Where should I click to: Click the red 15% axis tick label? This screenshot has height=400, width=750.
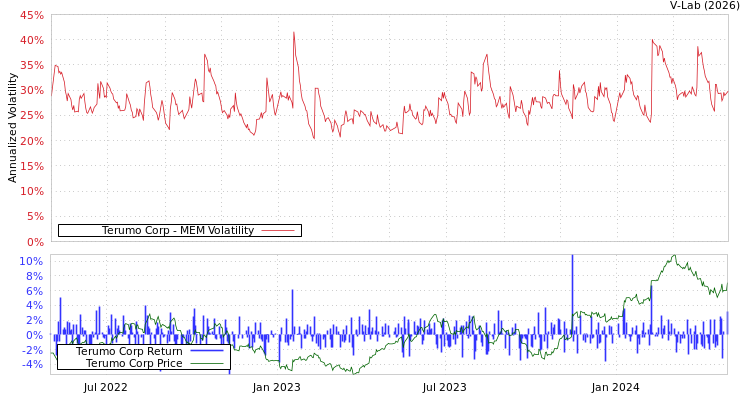coord(31,166)
